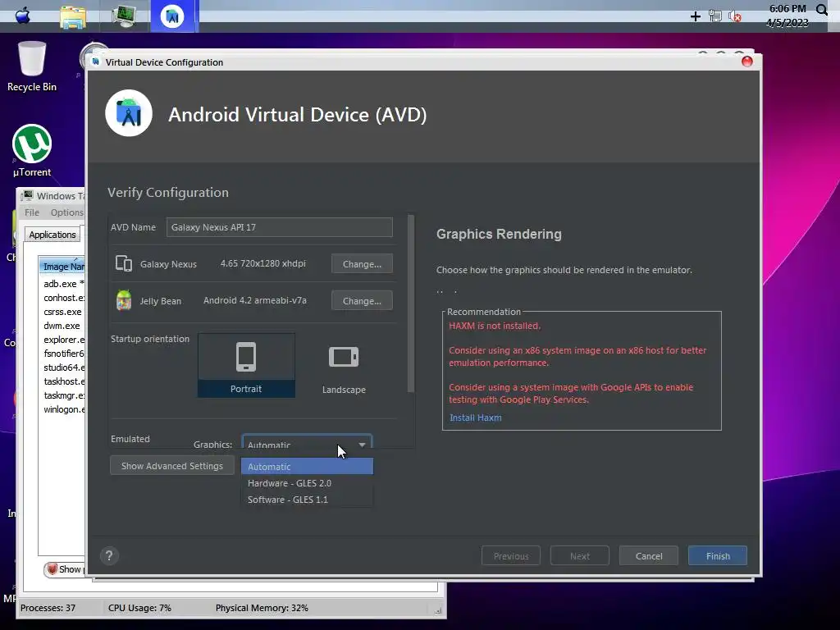Expand the Graphics dropdown arrow
This screenshot has height=630, width=840.
click(x=362, y=445)
